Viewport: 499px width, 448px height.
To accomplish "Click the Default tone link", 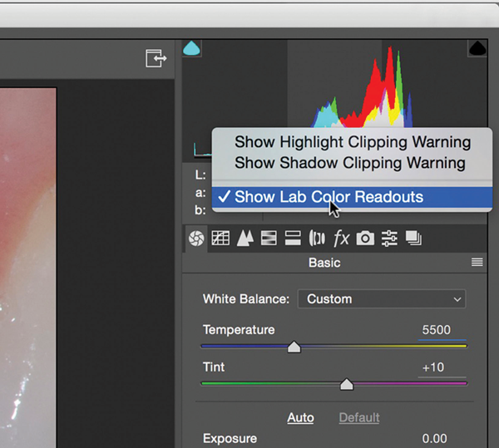I will (358, 417).
